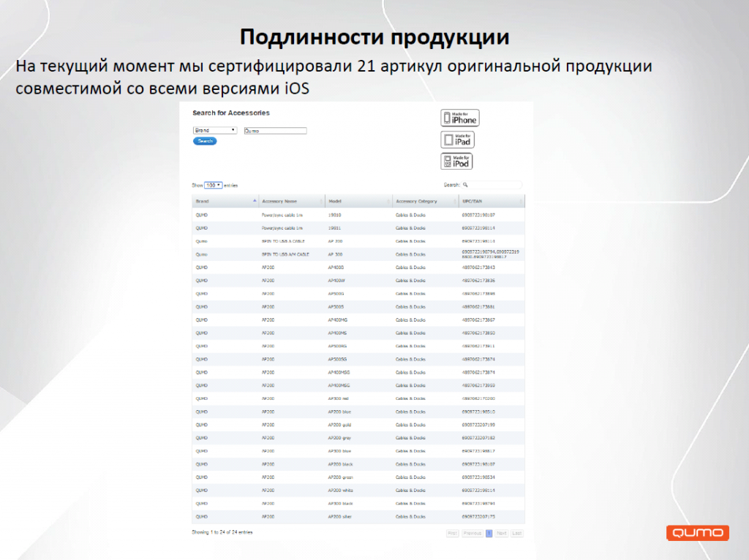Screen dimensions: 749x560
Task: Click model cell 'AP200 black'
Action: click(340, 464)
